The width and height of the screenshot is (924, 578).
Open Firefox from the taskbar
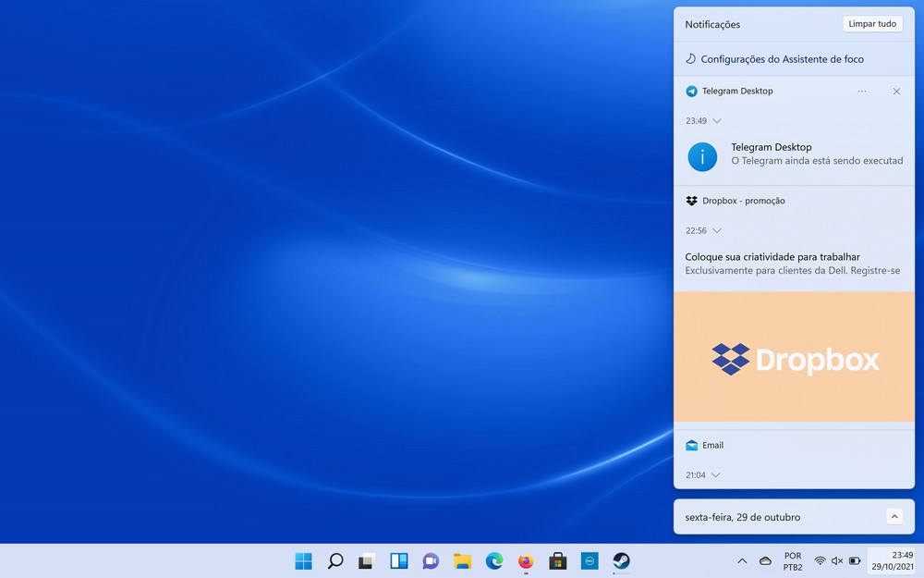[526, 560]
